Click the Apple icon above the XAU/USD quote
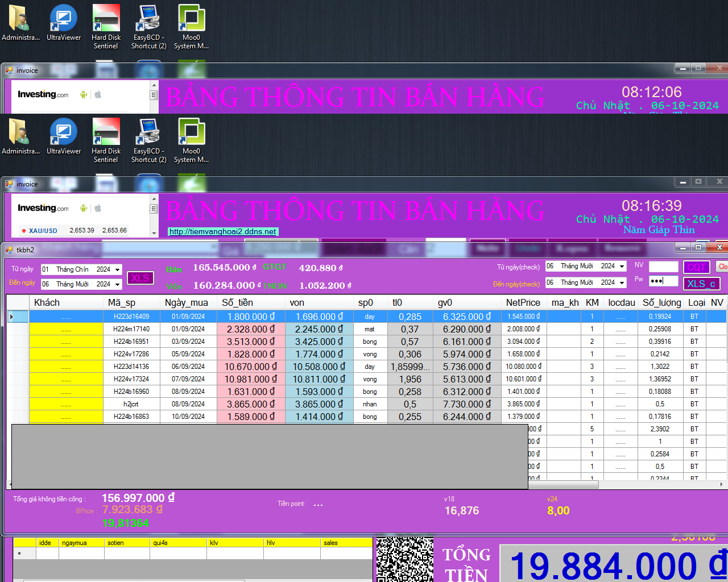 point(98,208)
